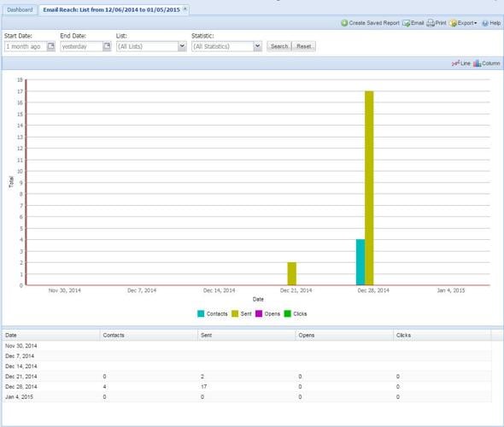Select the Dec 21, 2014 table row
The width and height of the screenshot is (504, 427).
point(247,377)
